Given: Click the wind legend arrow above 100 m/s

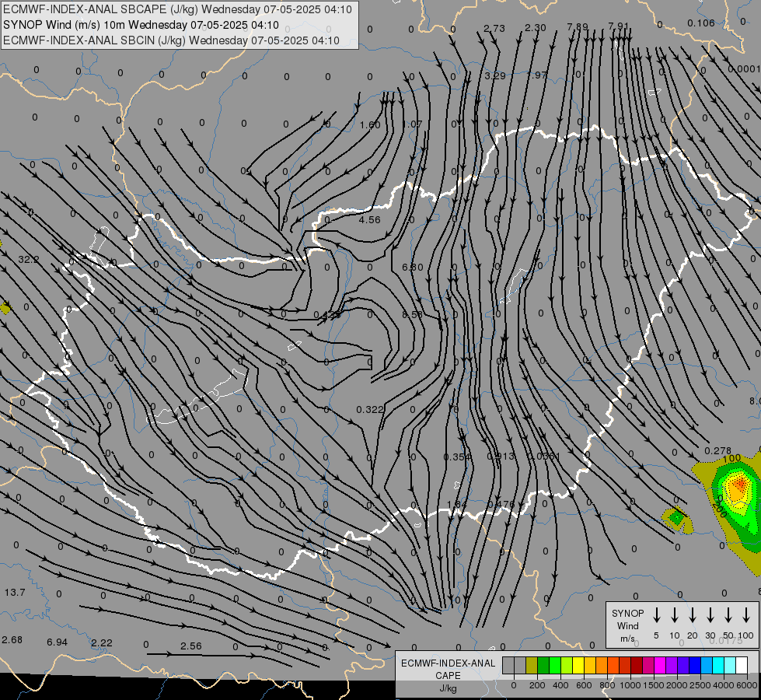Looking at the screenshot, I should [746, 615].
